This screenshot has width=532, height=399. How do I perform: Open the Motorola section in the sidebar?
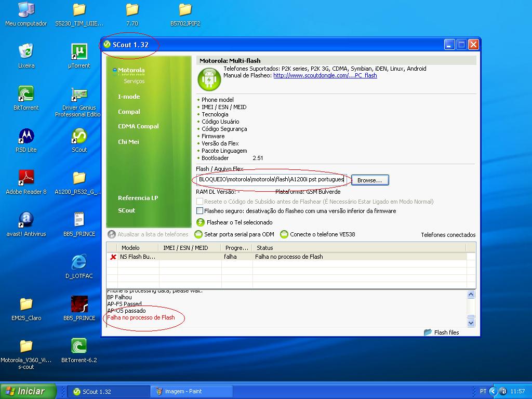[131, 70]
